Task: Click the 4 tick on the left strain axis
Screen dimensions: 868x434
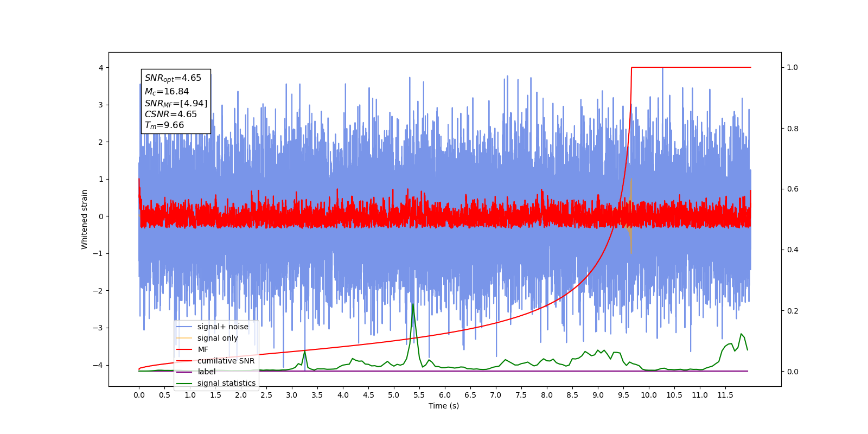Action: coord(101,68)
